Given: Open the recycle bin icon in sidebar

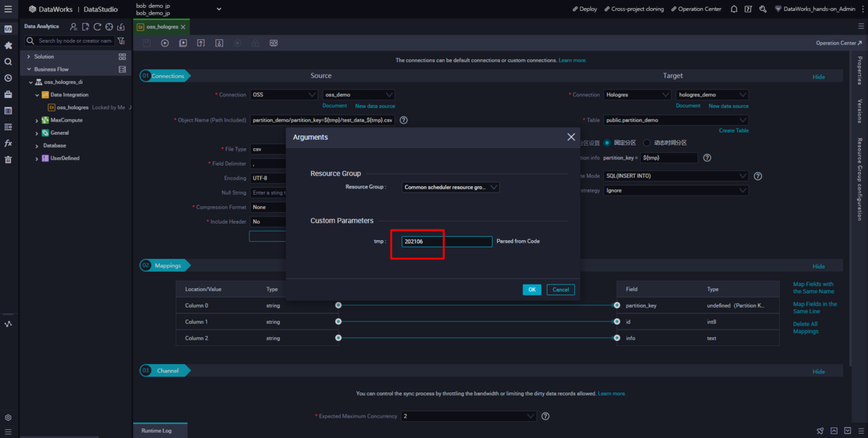Looking at the screenshot, I should 8,159.
